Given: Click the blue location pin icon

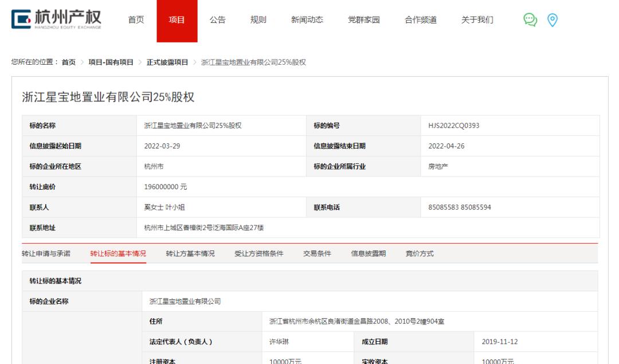Looking at the screenshot, I should 553,19.
